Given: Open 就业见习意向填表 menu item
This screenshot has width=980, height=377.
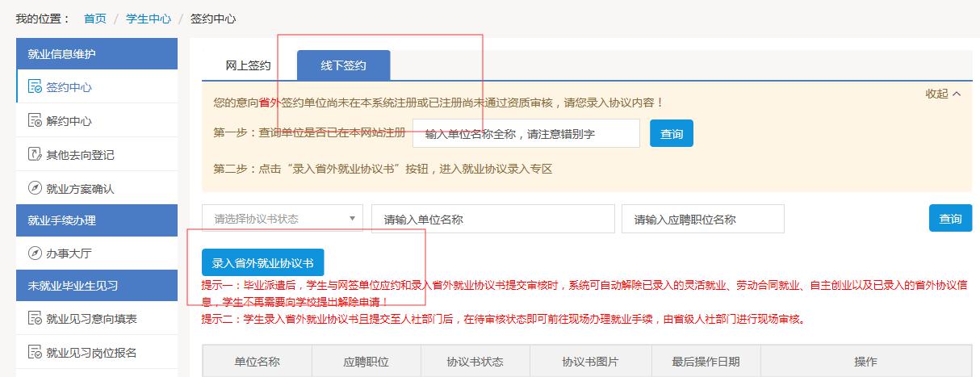Looking at the screenshot, I should 97,318.
